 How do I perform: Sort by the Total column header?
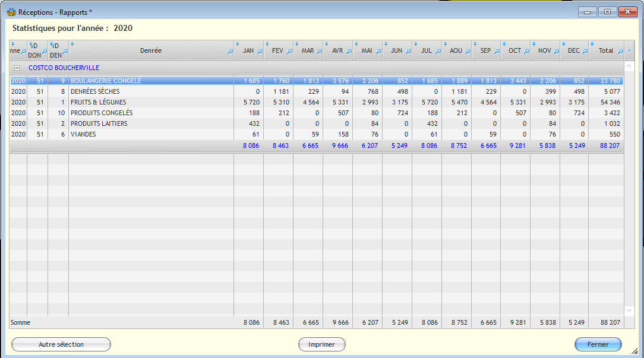pos(605,51)
